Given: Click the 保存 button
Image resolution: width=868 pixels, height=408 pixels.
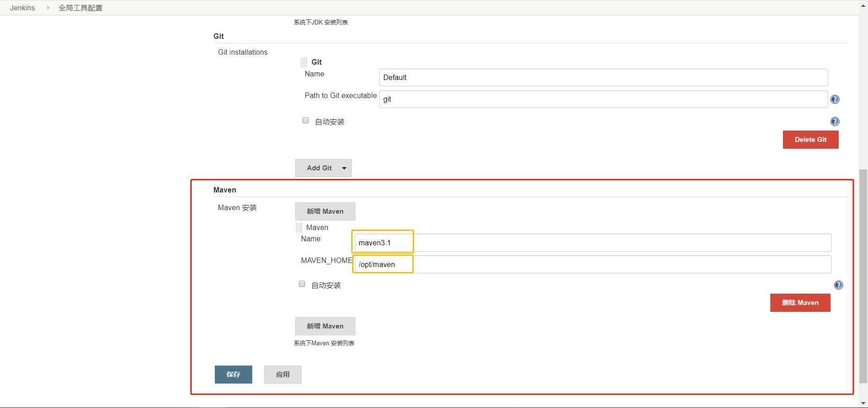Looking at the screenshot, I should tap(233, 375).
